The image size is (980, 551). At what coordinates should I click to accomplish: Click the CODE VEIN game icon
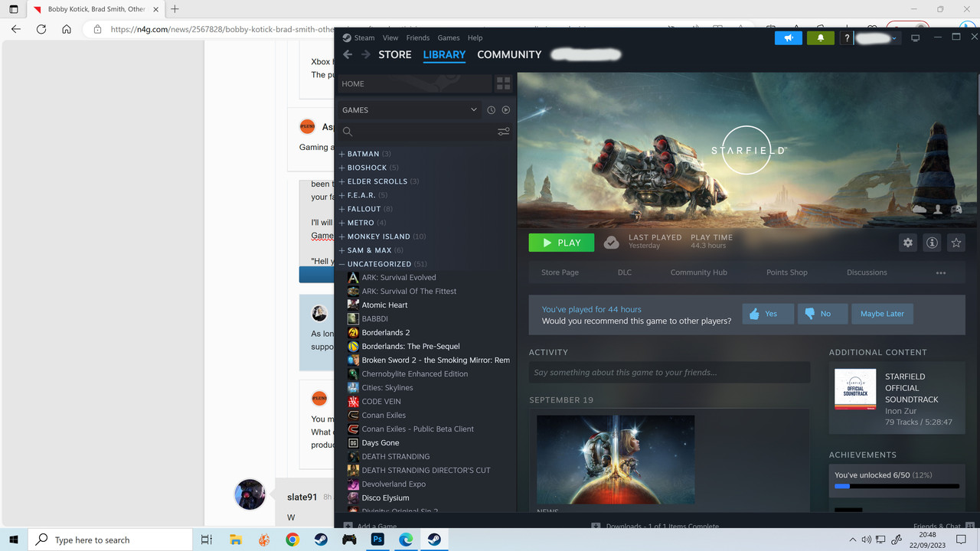pyautogui.click(x=353, y=402)
